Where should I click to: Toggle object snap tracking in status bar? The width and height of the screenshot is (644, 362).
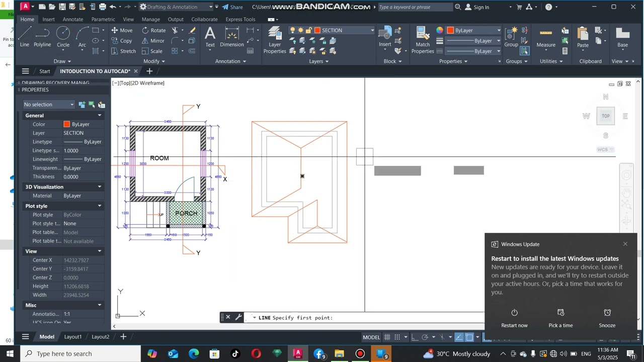(x=459, y=337)
